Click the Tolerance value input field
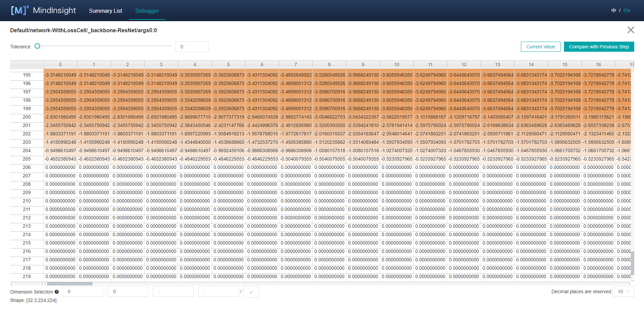This screenshot has width=644, height=313. coord(192,47)
